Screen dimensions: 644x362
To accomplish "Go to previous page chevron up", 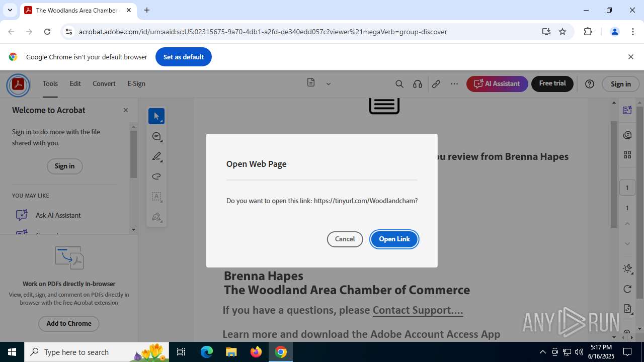I will point(627,224).
